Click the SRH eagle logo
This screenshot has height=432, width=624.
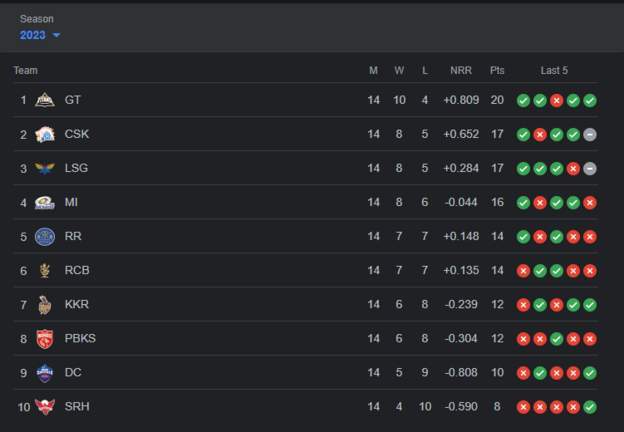coord(45,407)
